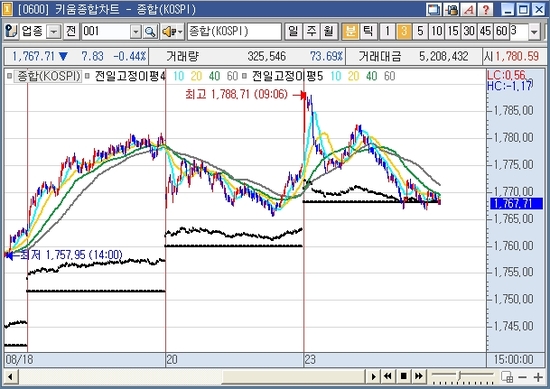Click the -0.44% change rate
The height and width of the screenshot is (389, 550).
click(129, 56)
